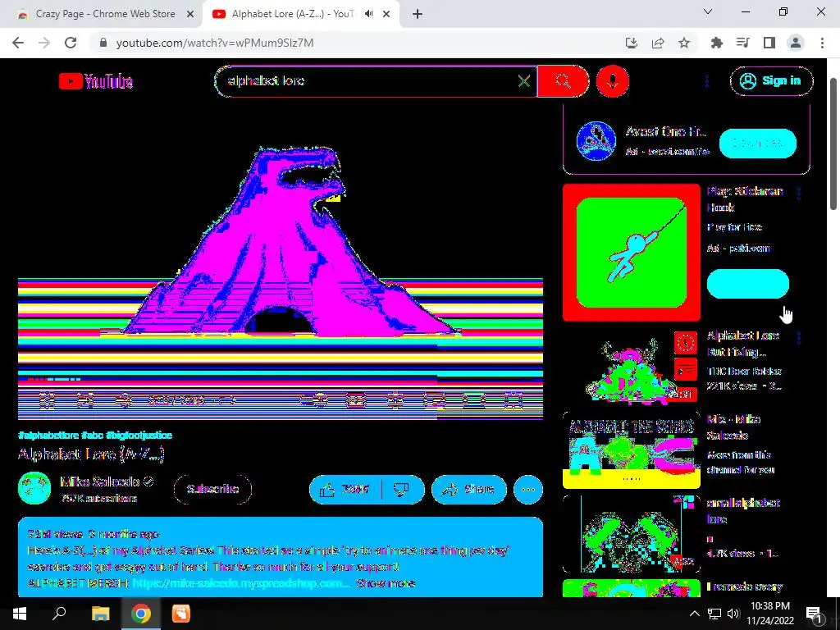This screenshot has height=630, width=840.
Task: Open Chrome three-dot menu
Action: coord(822,43)
